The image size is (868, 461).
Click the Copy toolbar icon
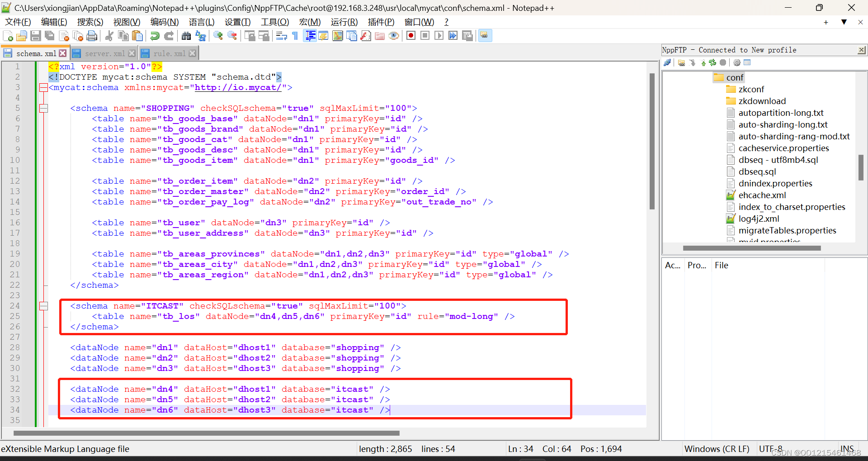pos(123,36)
